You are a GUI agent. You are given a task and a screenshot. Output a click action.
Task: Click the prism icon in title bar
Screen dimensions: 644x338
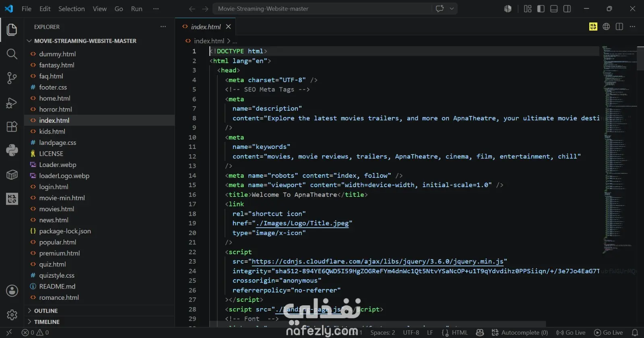click(508, 8)
